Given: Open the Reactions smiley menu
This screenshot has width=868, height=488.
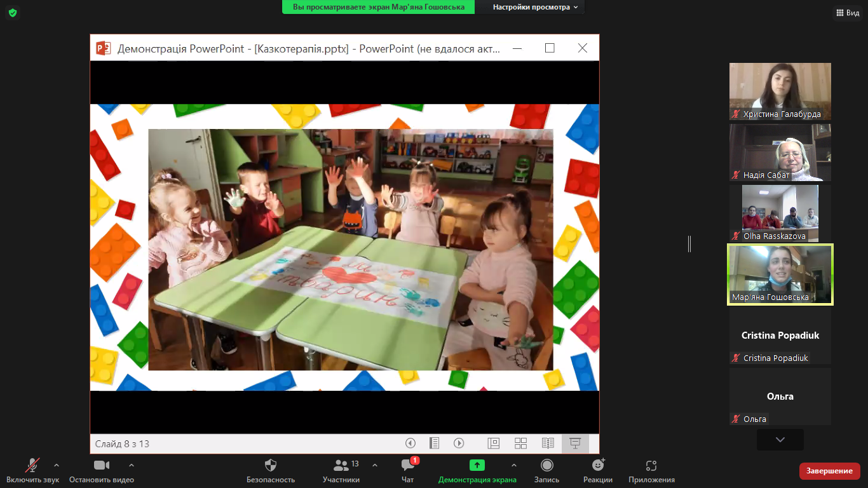Looking at the screenshot, I should (x=597, y=466).
